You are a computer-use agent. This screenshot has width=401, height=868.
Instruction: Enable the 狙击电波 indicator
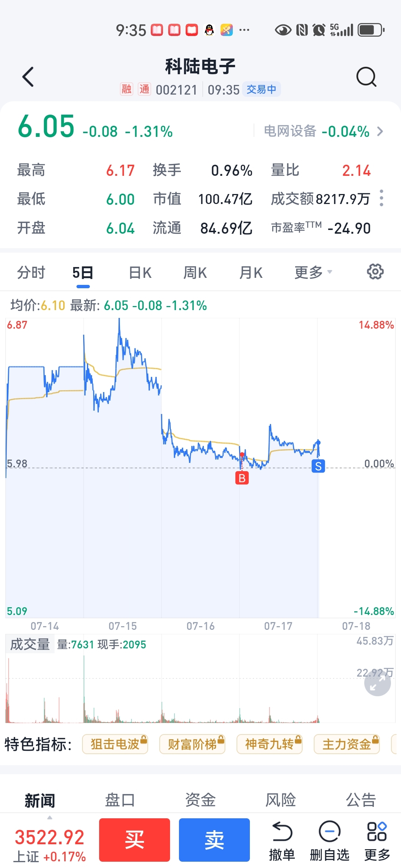tap(115, 744)
